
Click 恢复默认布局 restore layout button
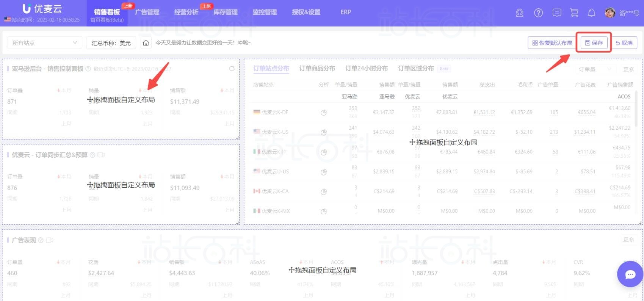tap(552, 43)
